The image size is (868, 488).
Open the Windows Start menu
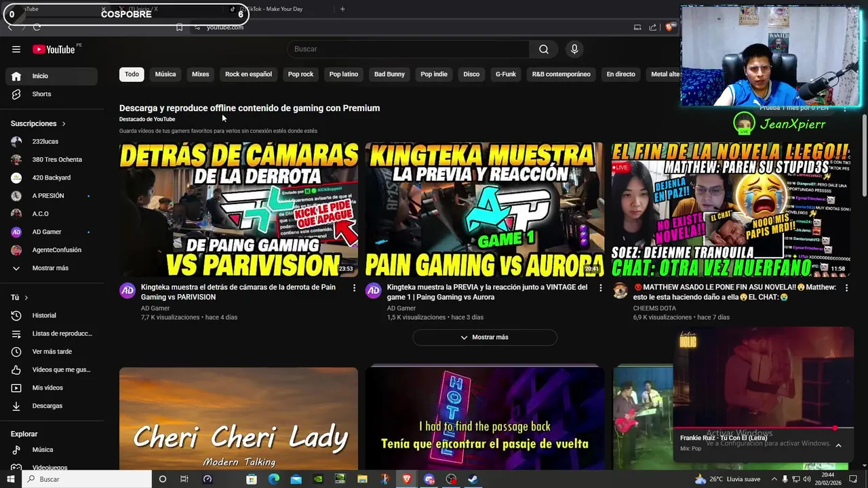[x=10, y=479]
